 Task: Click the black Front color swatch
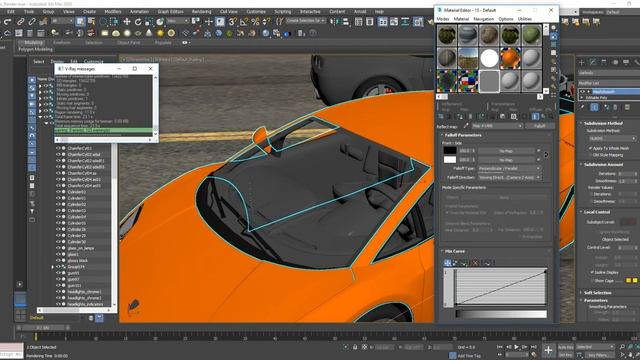[450, 151]
